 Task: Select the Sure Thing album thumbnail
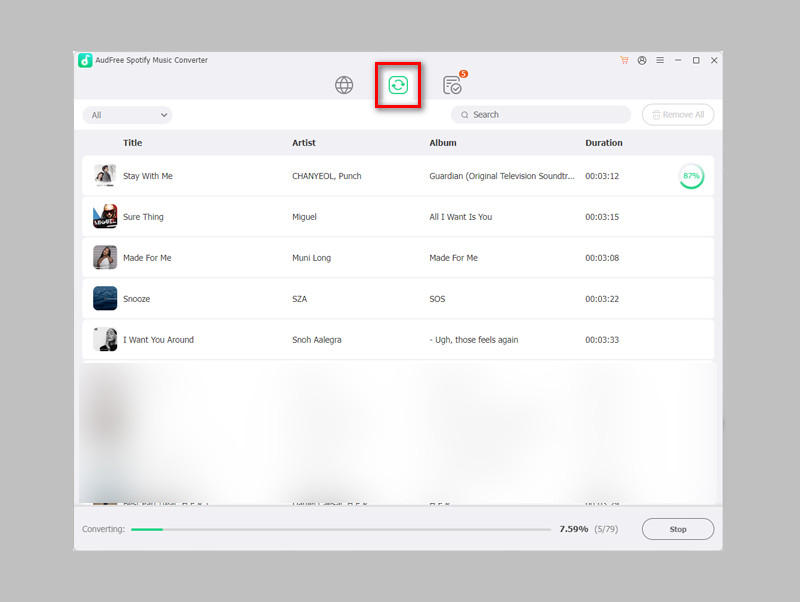[x=105, y=216]
